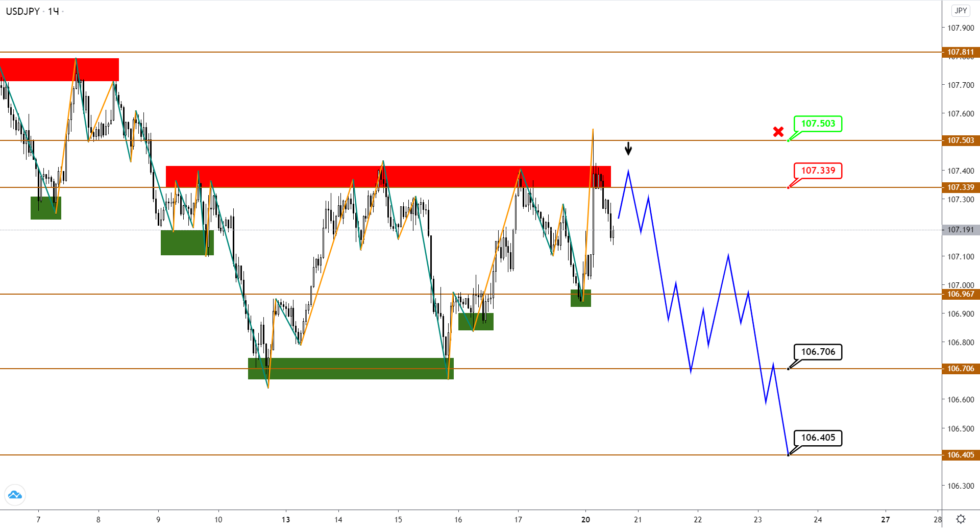Select the black 106.706 price callout
The width and height of the screenshot is (980, 530).
click(x=818, y=352)
